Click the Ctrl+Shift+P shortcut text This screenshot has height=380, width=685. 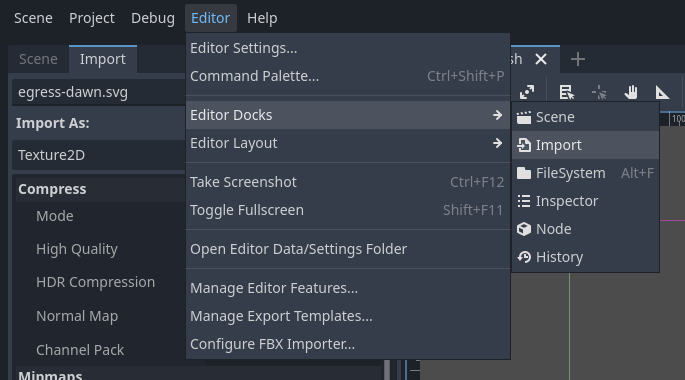point(466,76)
